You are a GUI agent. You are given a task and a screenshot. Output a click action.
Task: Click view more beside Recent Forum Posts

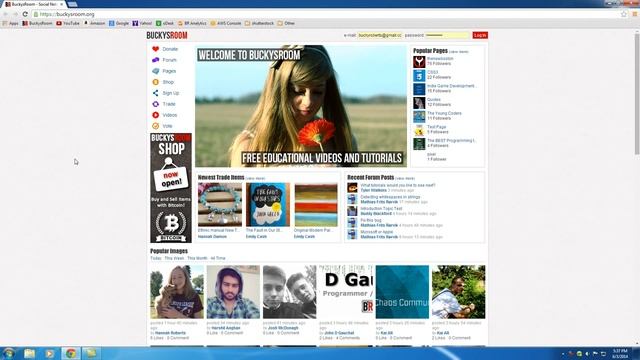(x=405, y=178)
